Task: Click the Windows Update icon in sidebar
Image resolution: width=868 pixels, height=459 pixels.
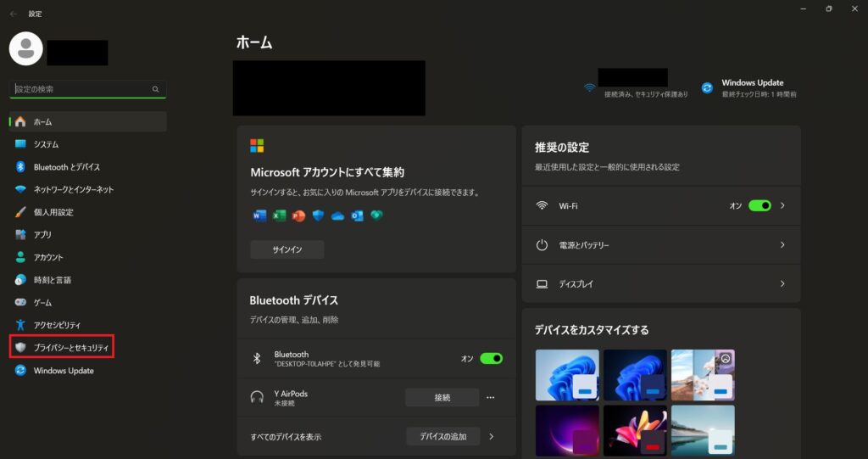Action: pos(20,370)
